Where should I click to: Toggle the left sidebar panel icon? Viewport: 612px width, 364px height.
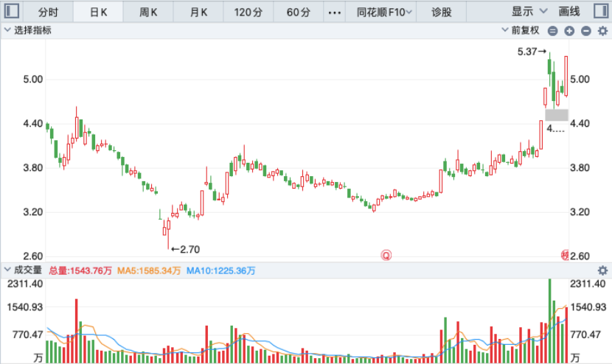pos(11,11)
